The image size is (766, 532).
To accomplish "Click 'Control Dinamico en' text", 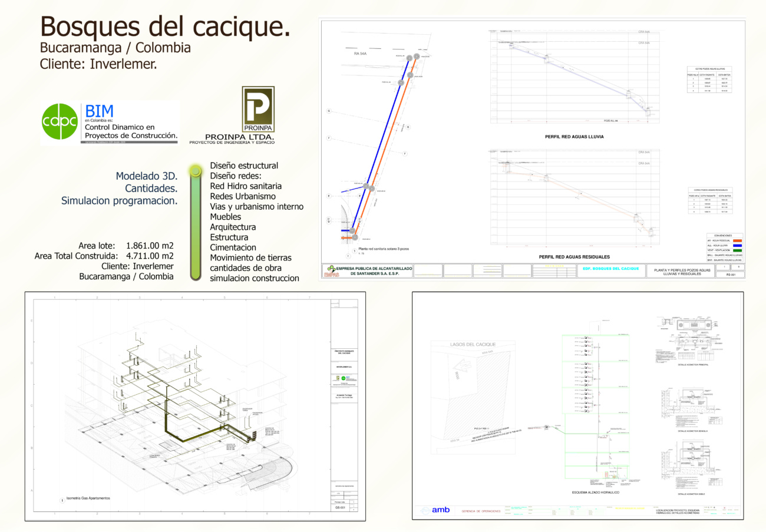I will point(120,127).
